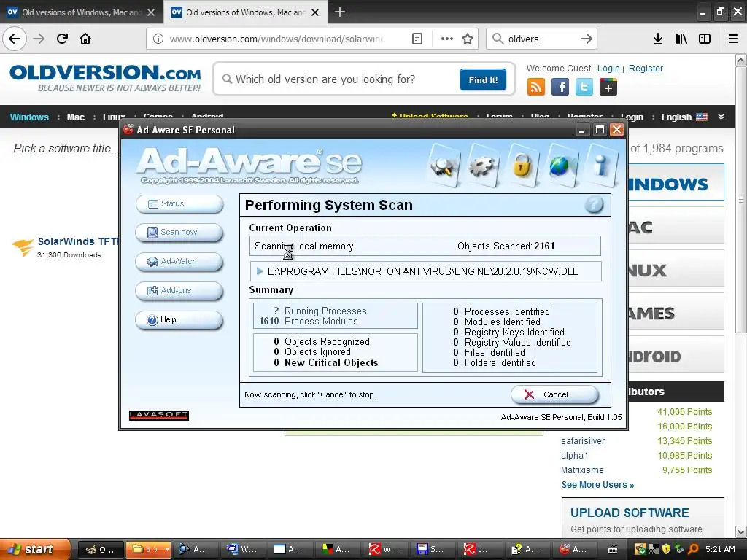The image size is (747, 560).
Task: Click the browser forward arrow
Action: tap(39, 39)
